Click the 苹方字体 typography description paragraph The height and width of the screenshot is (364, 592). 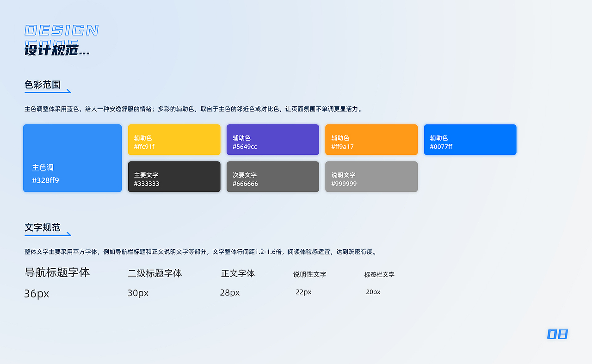pos(199,252)
